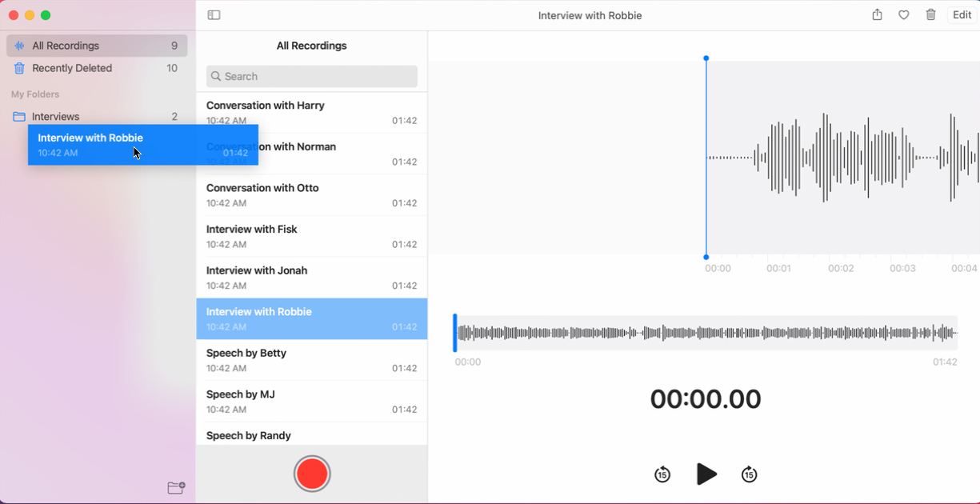Play the selected recording

(706, 474)
